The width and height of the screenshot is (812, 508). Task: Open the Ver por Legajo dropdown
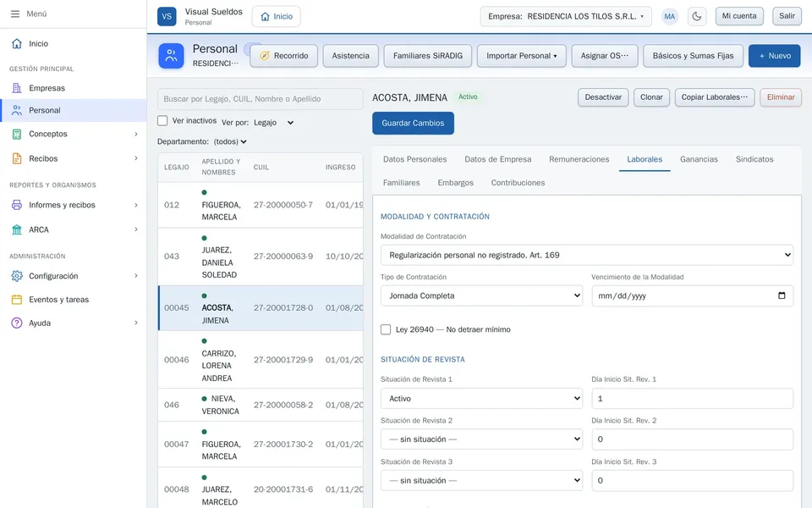coord(273,123)
